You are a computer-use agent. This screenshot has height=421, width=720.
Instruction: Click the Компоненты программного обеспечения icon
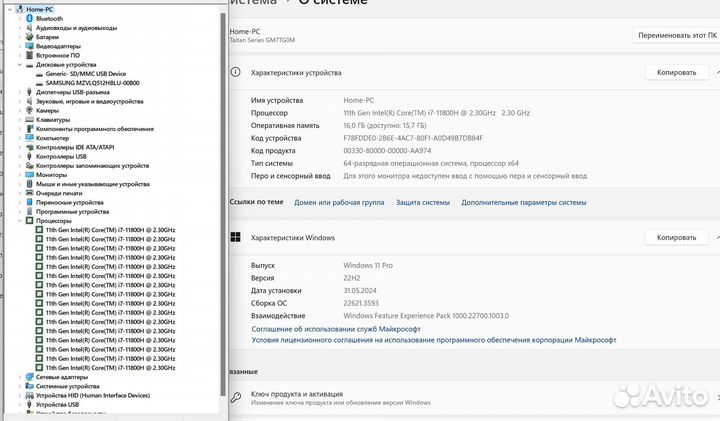29,129
